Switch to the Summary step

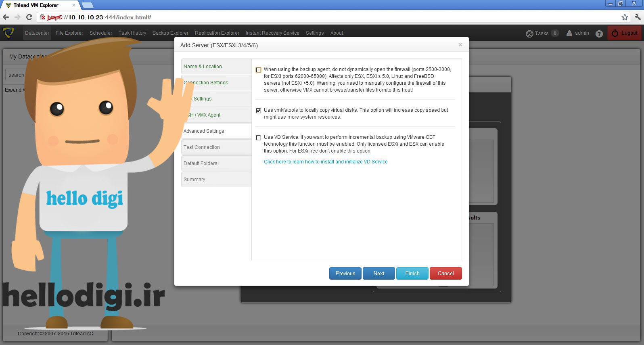[x=216, y=180]
